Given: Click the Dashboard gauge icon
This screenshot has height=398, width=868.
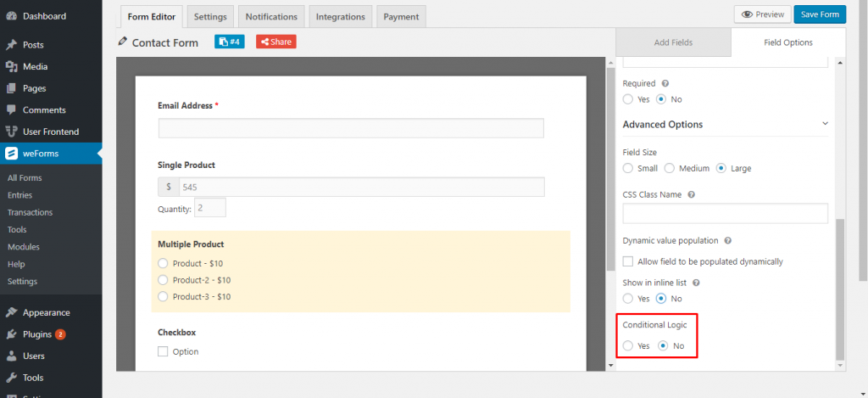Looking at the screenshot, I should (11, 16).
